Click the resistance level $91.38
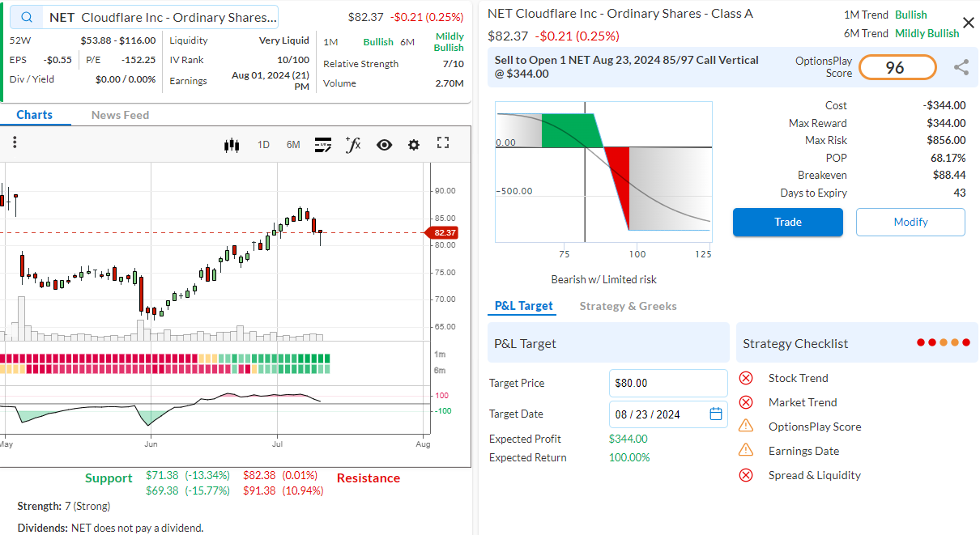This screenshot has height=535, width=980. (x=259, y=490)
